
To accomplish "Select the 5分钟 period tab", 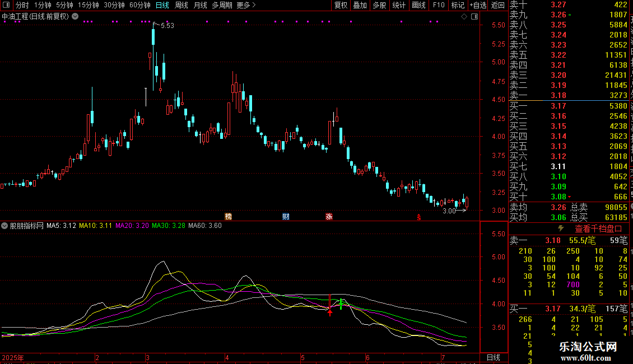I will [x=64, y=5].
